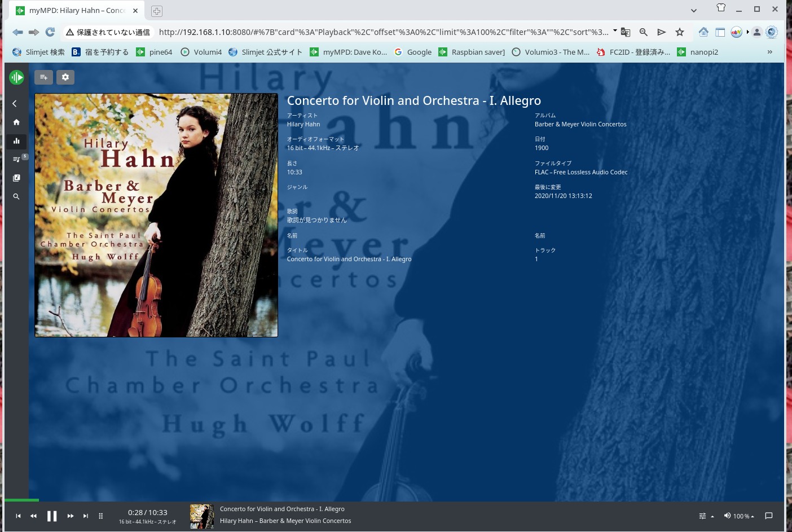The image size is (792, 532).
Task: Open the browser bookmarks overflow chevron
Action: [769, 52]
